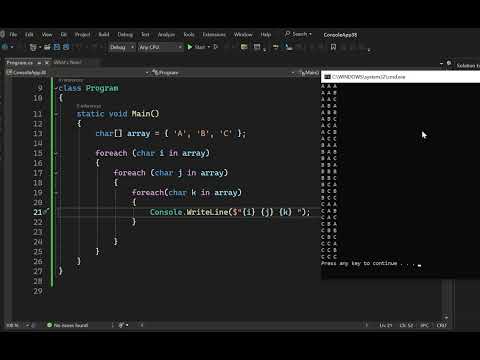The width and height of the screenshot is (480, 360).
Task: Click the CRLF line ending indicator
Action: coord(441,325)
